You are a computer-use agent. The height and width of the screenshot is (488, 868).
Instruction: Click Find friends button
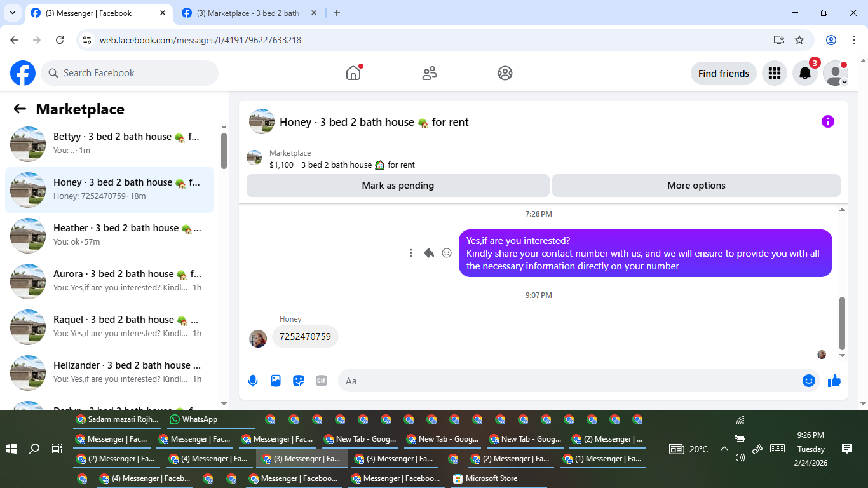(x=724, y=73)
